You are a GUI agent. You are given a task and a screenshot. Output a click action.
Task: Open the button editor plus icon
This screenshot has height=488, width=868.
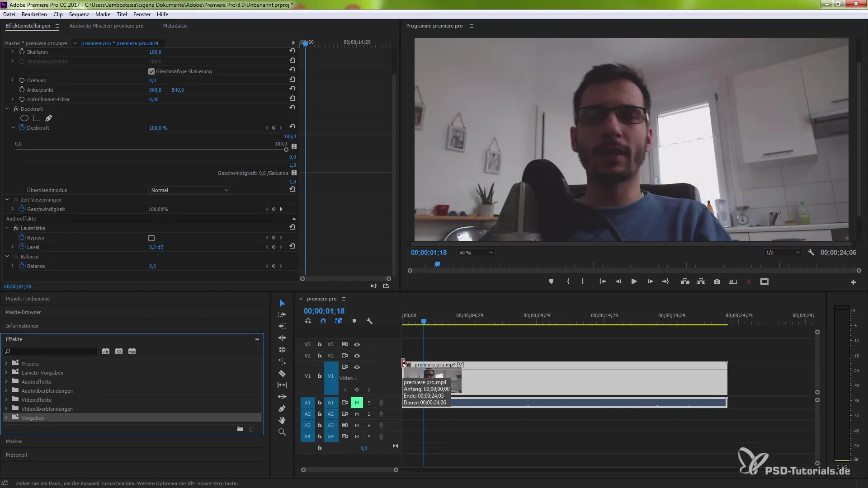coord(853,282)
